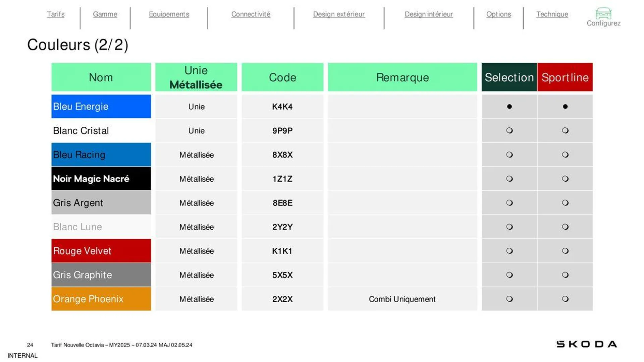This screenshot has width=644, height=362.
Task: Choose Selection circle for Orange Phoenix
Action: point(509,299)
